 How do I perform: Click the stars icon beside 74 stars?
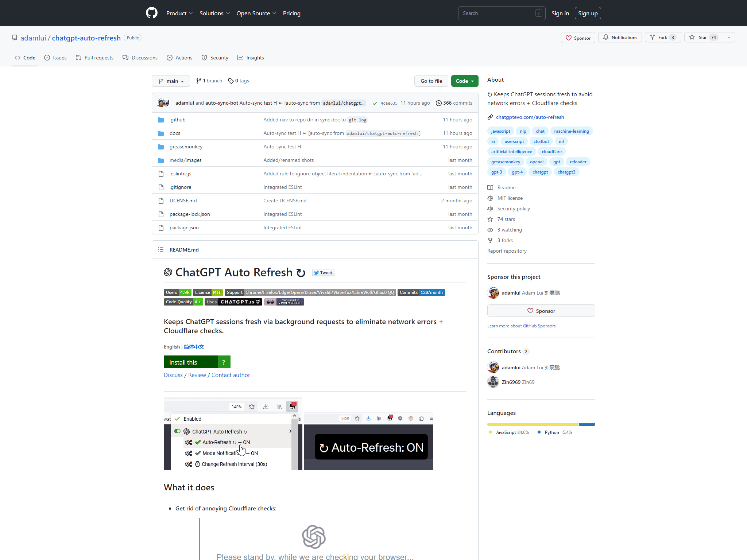(490, 219)
